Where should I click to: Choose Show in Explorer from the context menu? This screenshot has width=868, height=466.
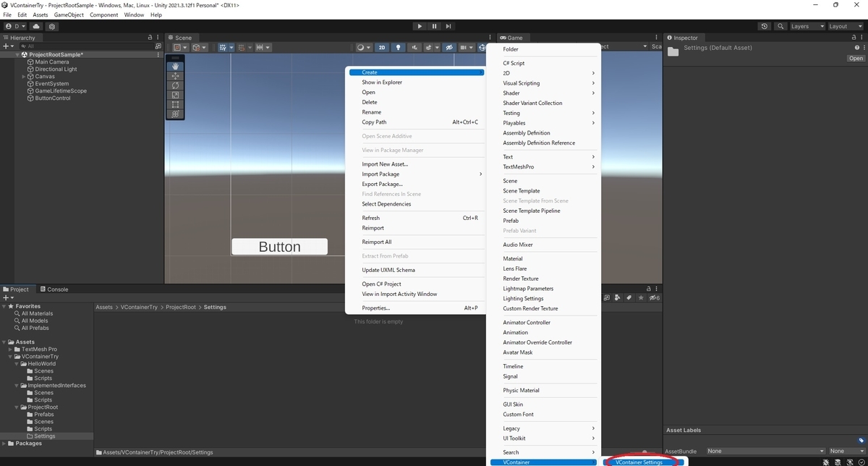383,82
